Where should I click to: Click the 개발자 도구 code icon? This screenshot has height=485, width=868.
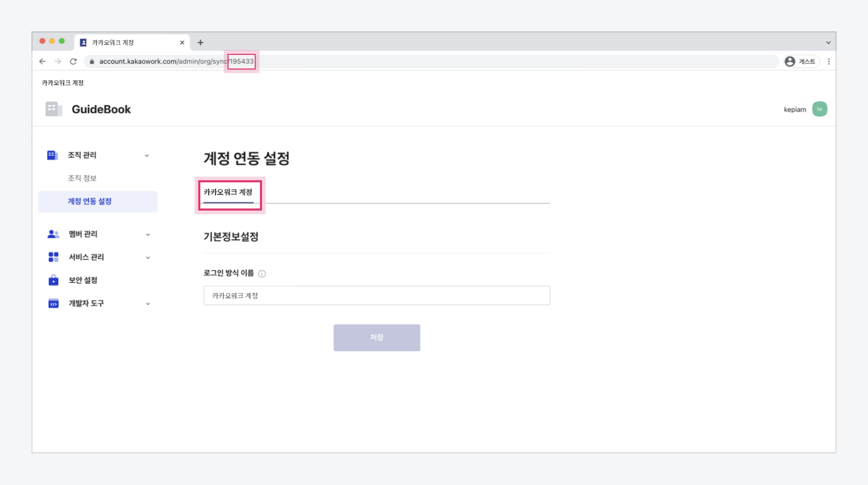(53, 304)
